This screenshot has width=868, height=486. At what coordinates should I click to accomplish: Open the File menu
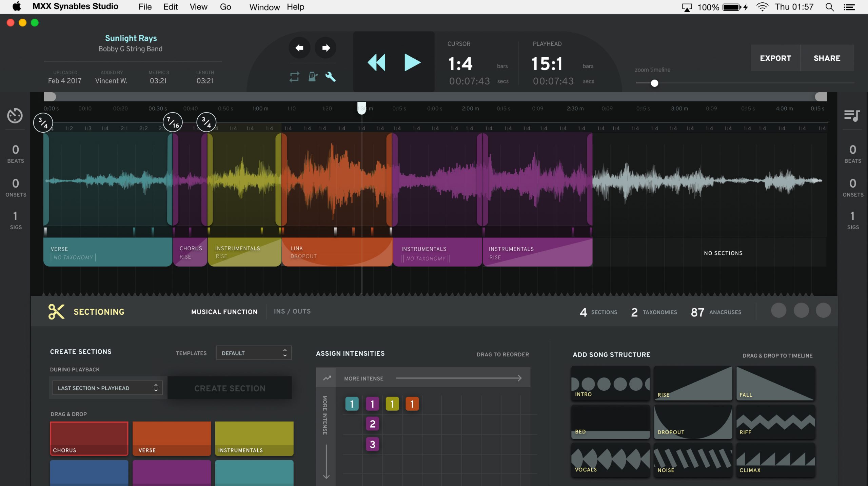click(x=145, y=7)
